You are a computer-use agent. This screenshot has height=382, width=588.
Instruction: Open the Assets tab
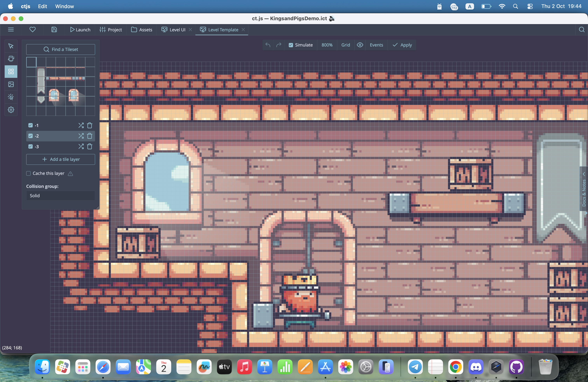142,30
